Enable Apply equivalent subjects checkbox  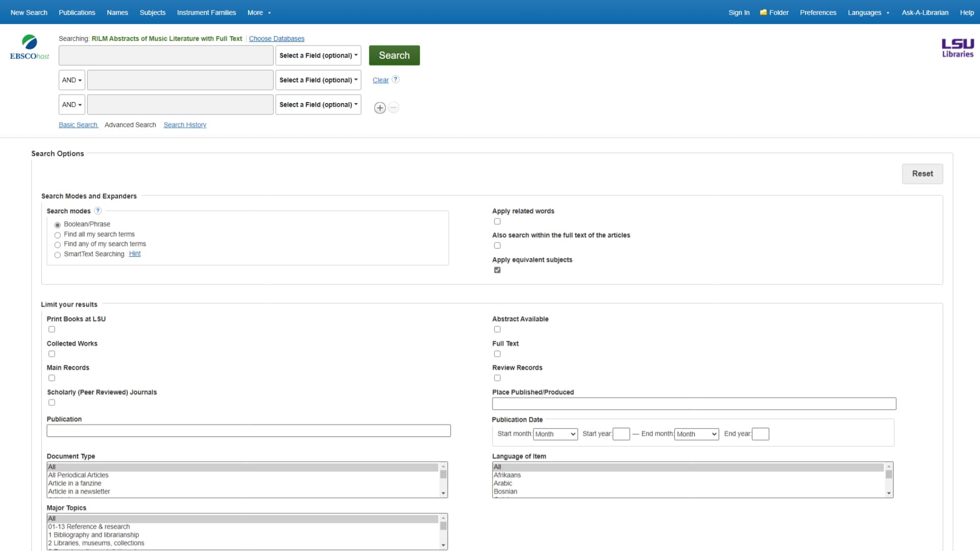pos(498,270)
